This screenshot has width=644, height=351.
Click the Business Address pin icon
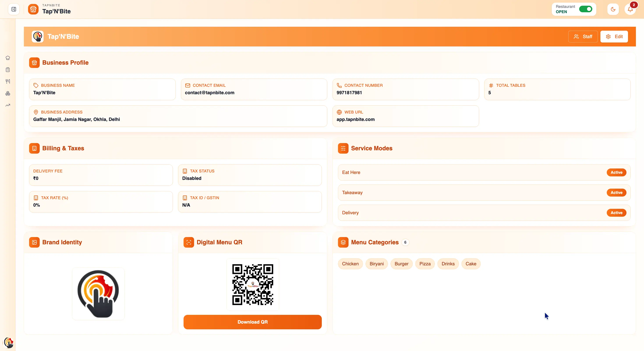36,112
